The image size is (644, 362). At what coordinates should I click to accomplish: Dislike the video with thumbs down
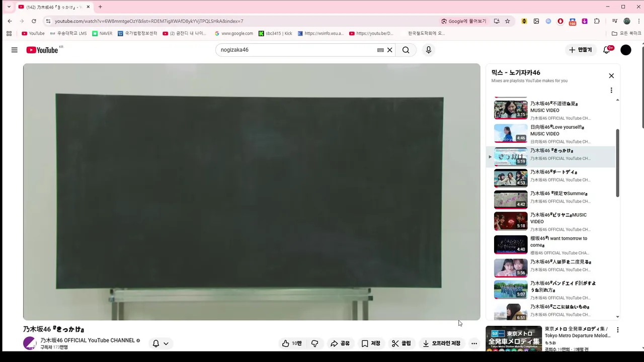(315, 343)
